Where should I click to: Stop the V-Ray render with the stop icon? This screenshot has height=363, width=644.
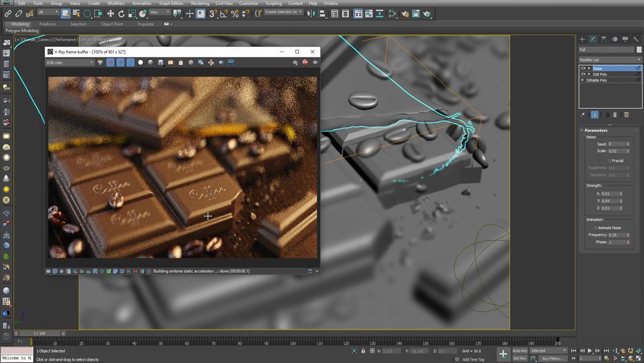(305, 62)
